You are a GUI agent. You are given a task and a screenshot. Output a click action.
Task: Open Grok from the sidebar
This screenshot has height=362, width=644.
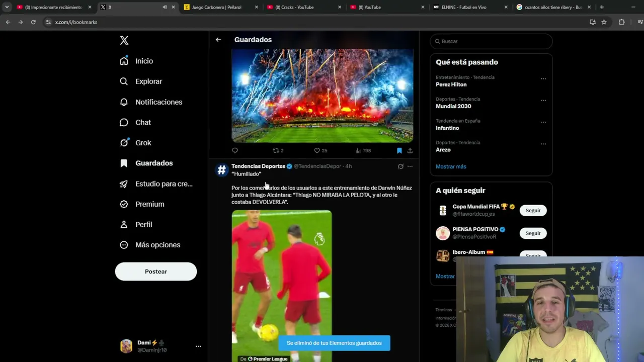(135, 143)
